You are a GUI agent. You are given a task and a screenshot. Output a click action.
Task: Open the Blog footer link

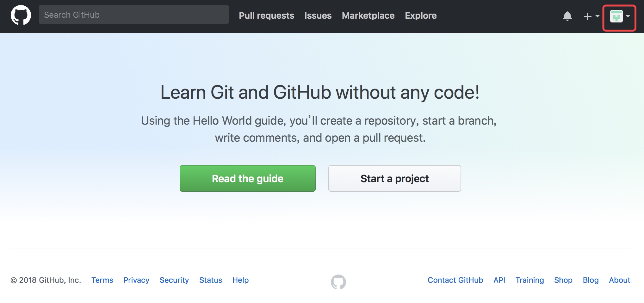tap(591, 280)
